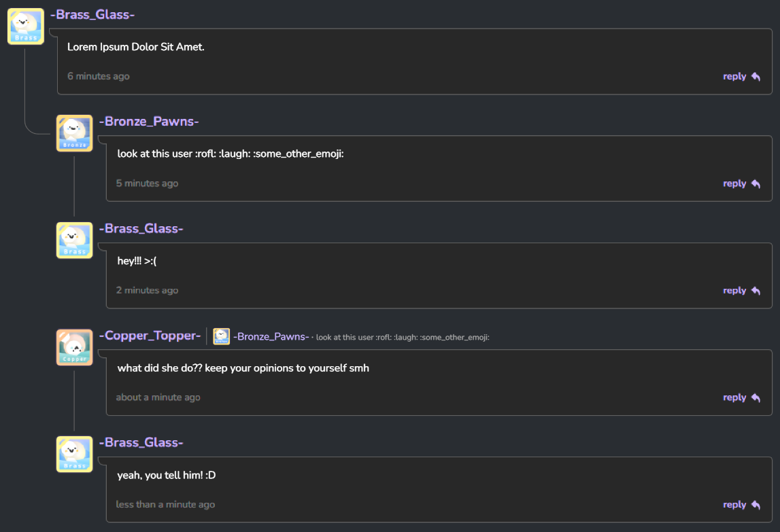Reply to 'look at this user' comment
The height and width of the screenshot is (532, 780).
tap(741, 183)
